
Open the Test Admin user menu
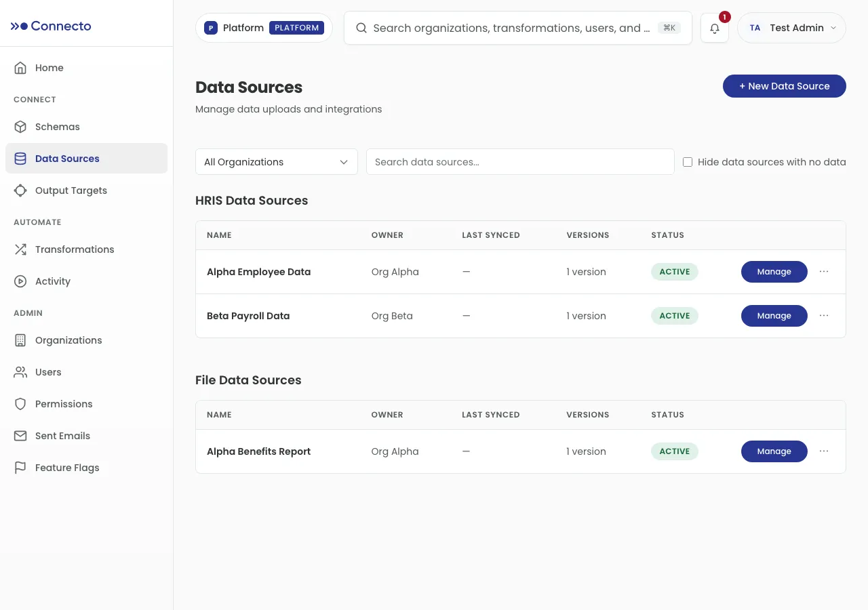coord(791,28)
